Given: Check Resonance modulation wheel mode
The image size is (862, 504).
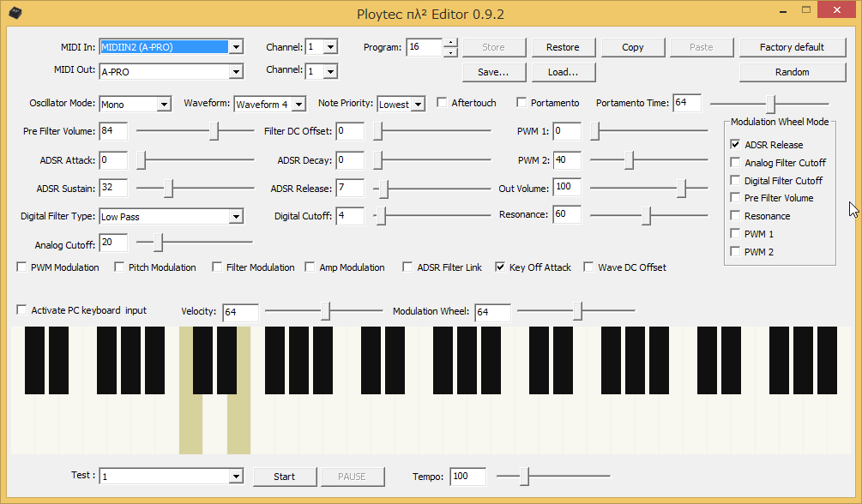Looking at the screenshot, I should click(735, 215).
